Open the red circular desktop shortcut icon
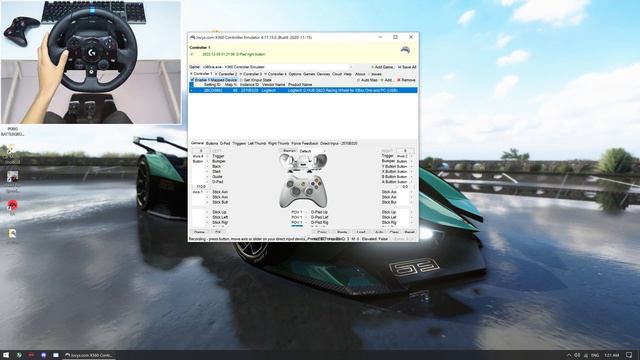Viewport: 640px width, 360px height. (x=13, y=206)
